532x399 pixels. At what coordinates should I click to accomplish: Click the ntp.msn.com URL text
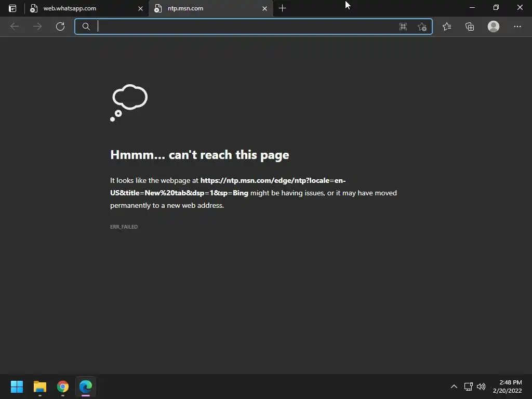(x=228, y=187)
